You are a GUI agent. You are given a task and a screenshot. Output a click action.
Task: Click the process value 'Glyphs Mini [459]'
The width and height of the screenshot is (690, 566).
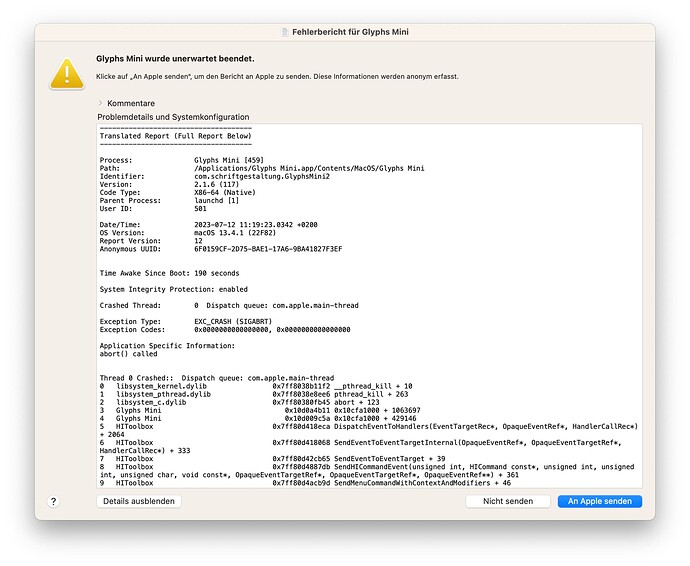(229, 160)
